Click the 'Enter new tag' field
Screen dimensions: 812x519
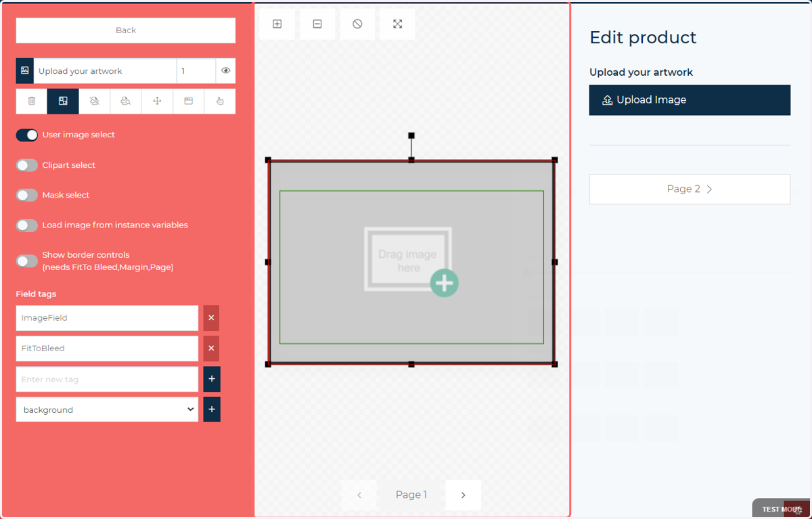click(x=107, y=379)
